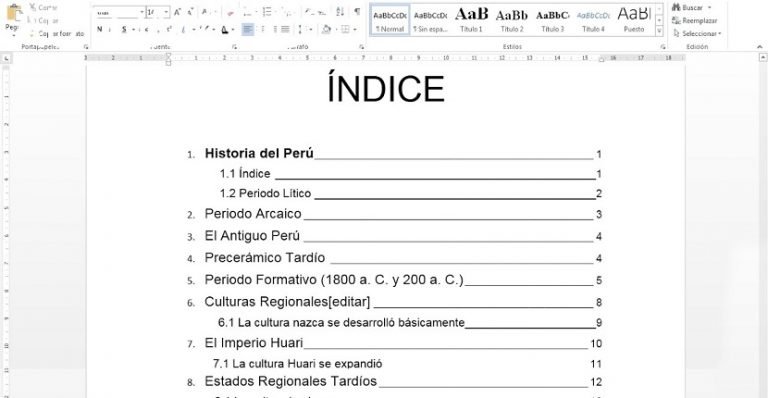Open the font color dropdown arrow
The image size is (768, 398).
[x=233, y=30]
